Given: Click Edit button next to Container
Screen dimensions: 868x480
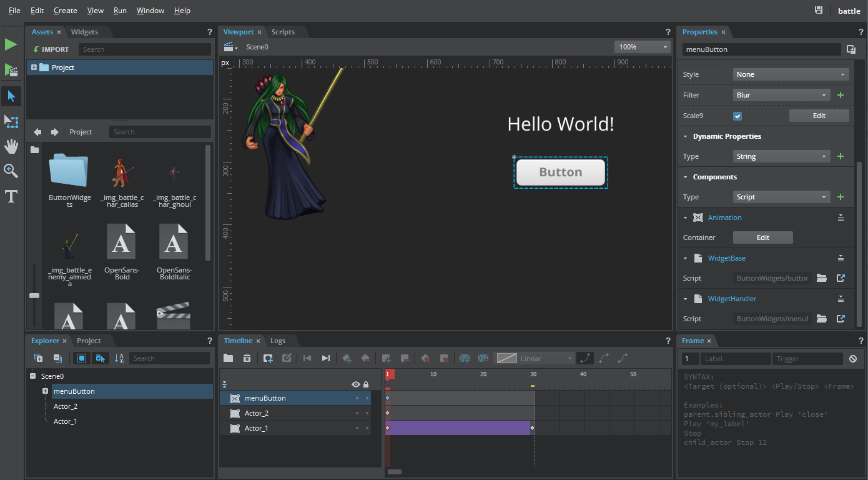Looking at the screenshot, I should pos(762,237).
